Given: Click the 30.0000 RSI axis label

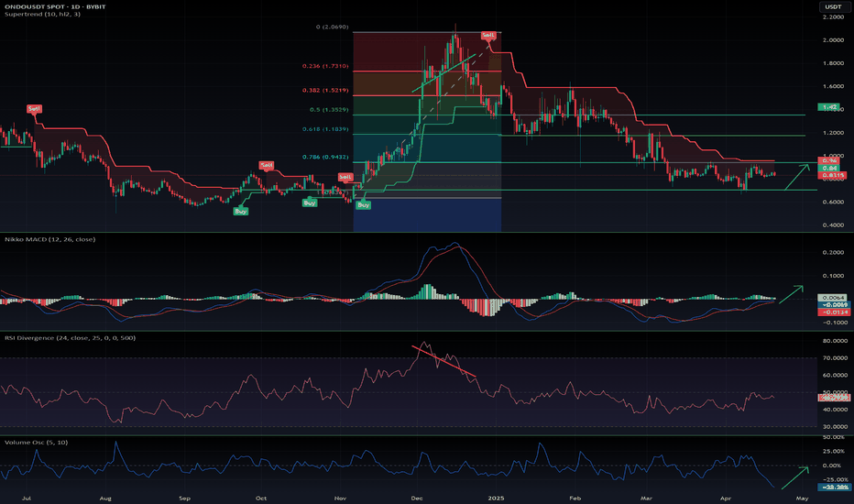Looking at the screenshot, I should (835, 427).
